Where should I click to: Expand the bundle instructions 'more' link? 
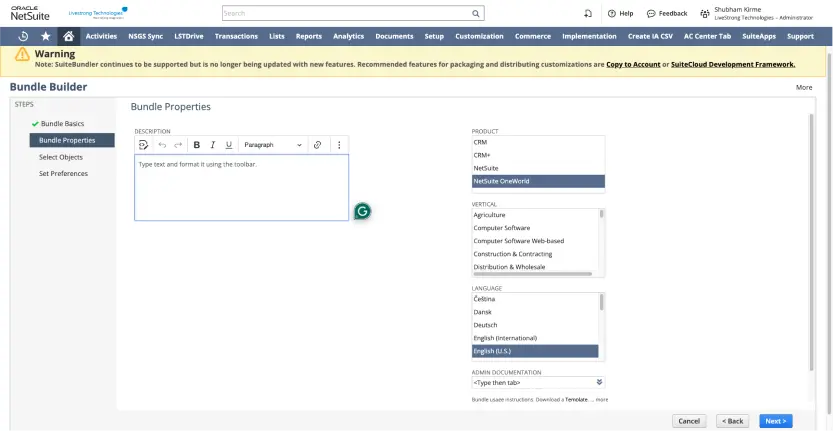coord(602,399)
